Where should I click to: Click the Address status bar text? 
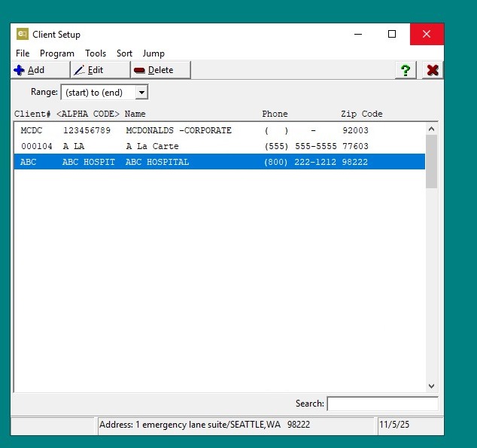coord(205,424)
